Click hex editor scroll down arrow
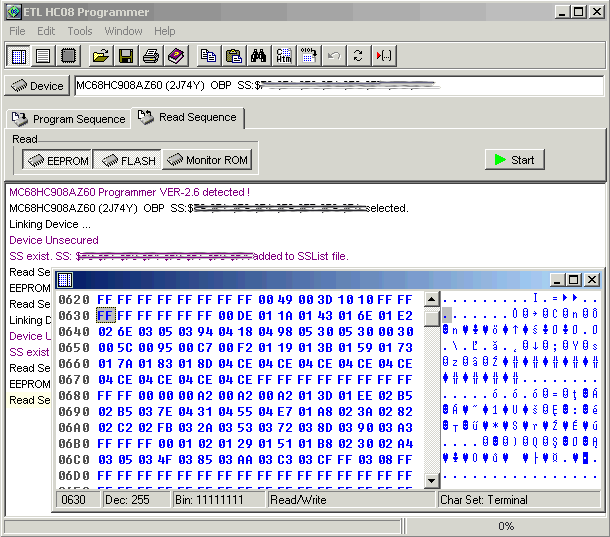This screenshot has height=537, width=610. tap(431, 481)
